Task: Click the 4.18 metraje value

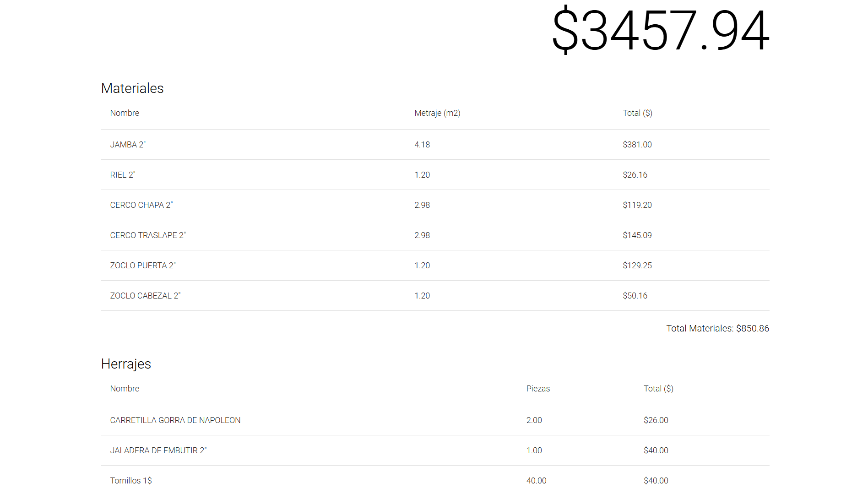Action: pyautogui.click(x=422, y=145)
